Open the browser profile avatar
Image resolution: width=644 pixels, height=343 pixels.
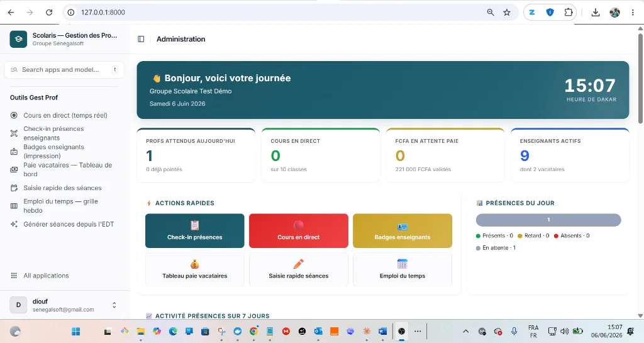tap(614, 13)
